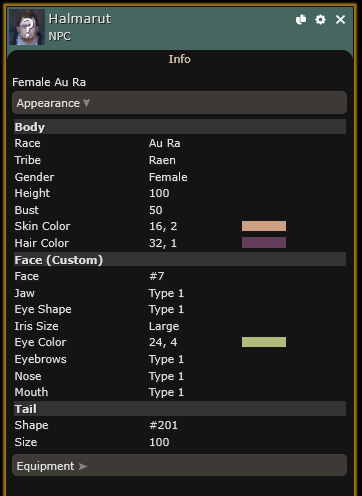Click the green Eye Color swatch
The width and height of the screenshot is (362, 496).
click(x=264, y=342)
